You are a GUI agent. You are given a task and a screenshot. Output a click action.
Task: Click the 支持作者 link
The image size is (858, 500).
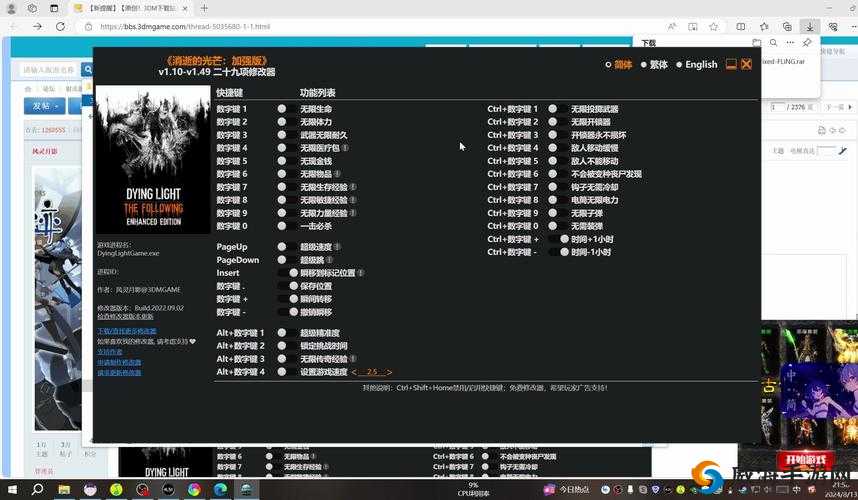click(109, 352)
